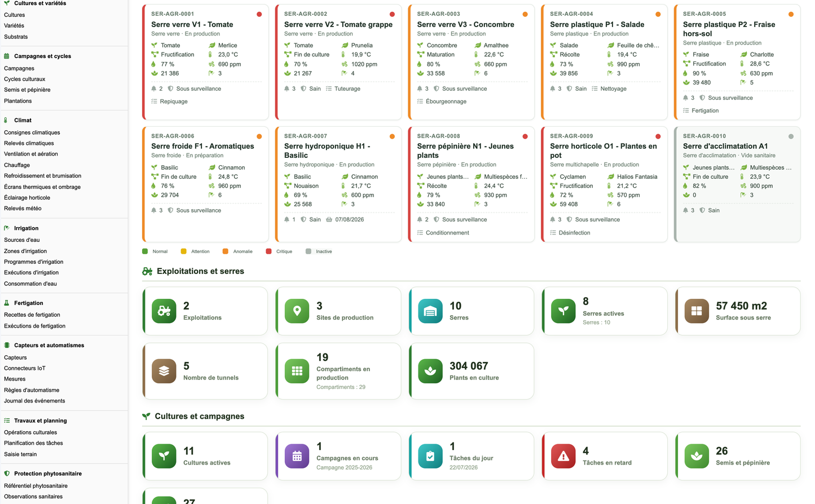Viewport: 815px width, 504px height.
Task: Click the warehouse icon on the 10 Serres card
Action: click(x=430, y=311)
